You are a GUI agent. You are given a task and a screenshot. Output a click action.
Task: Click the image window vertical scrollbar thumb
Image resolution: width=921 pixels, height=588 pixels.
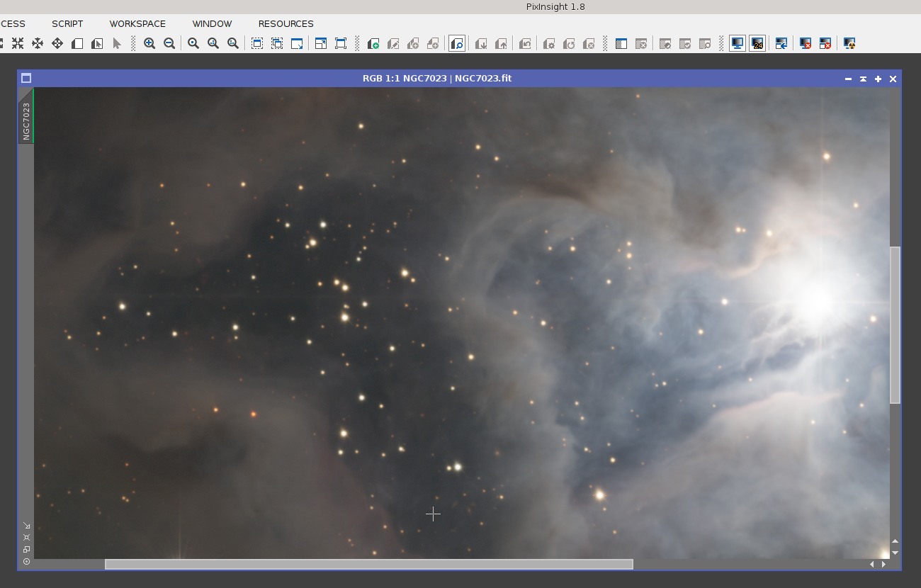click(895, 325)
